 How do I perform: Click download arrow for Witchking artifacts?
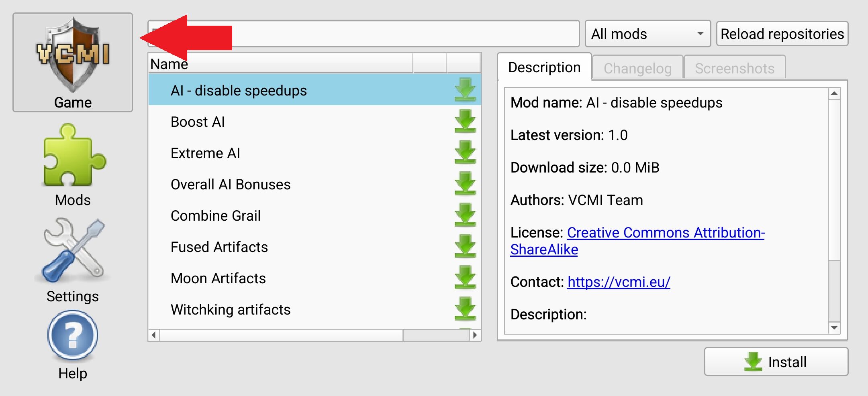(465, 309)
